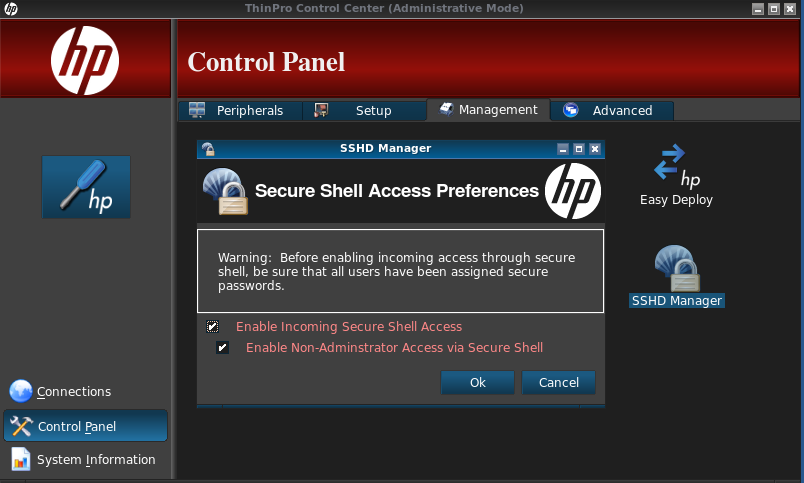804x483 pixels.
Task: Switch to the Peripherals tab
Action: (240, 110)
